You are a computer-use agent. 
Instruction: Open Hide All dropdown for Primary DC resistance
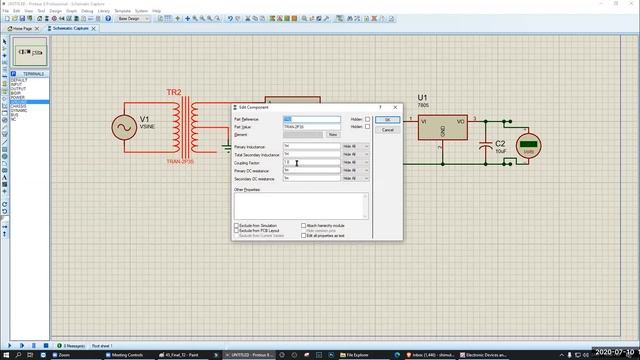[356, 170]
